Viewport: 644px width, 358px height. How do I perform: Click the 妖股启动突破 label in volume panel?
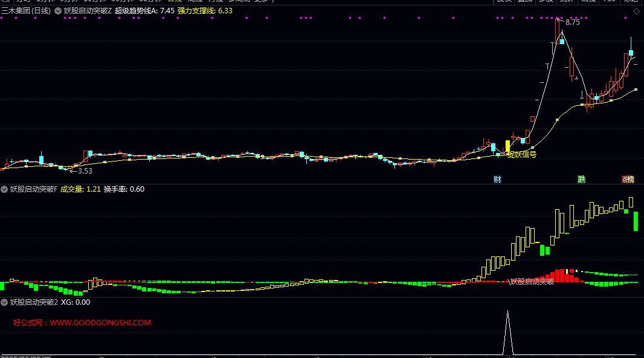tap(532, 281)
